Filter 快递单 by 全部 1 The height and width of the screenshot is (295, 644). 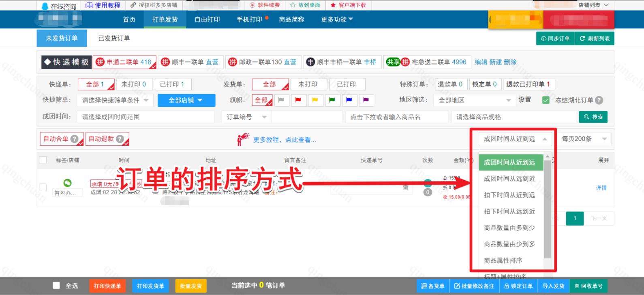click(96, 84)
